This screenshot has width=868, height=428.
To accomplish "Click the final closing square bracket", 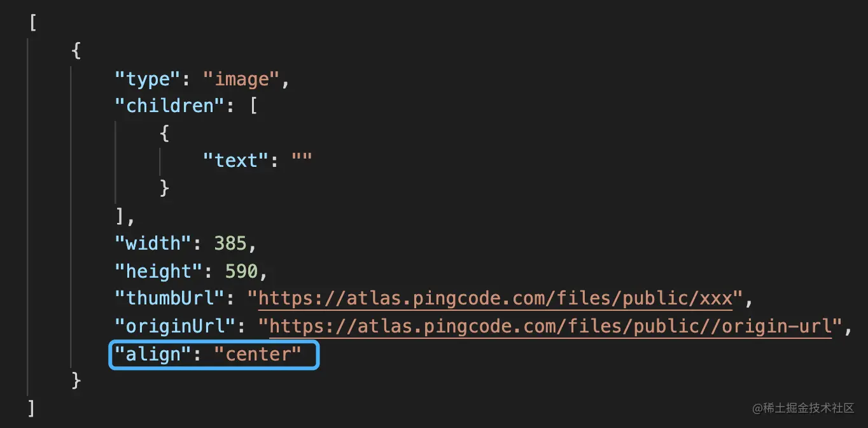I will click(32, 408).
